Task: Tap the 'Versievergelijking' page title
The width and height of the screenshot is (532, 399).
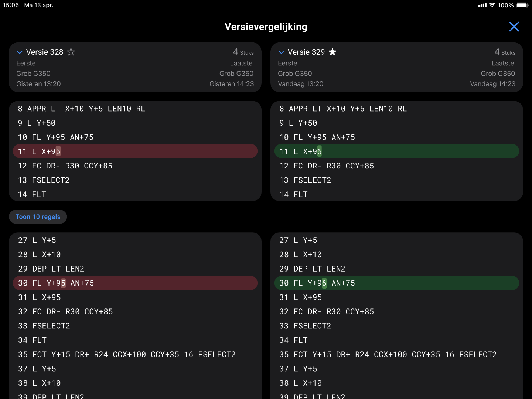Action: coord(266,27)
